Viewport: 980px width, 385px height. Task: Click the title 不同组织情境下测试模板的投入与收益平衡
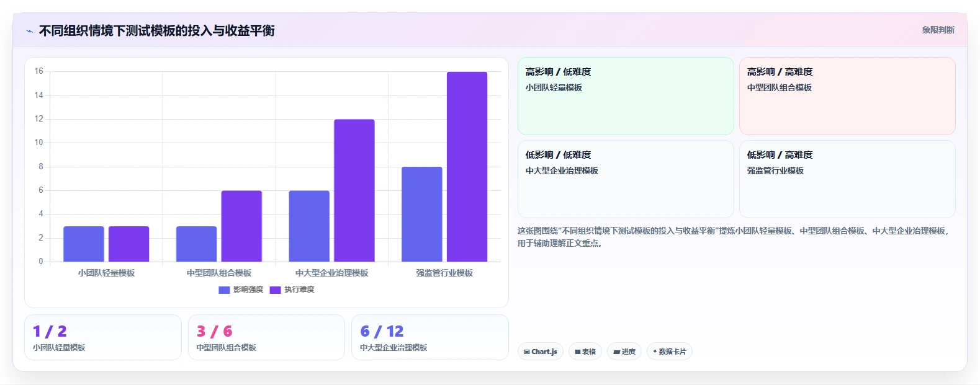(x=157, y=30)
